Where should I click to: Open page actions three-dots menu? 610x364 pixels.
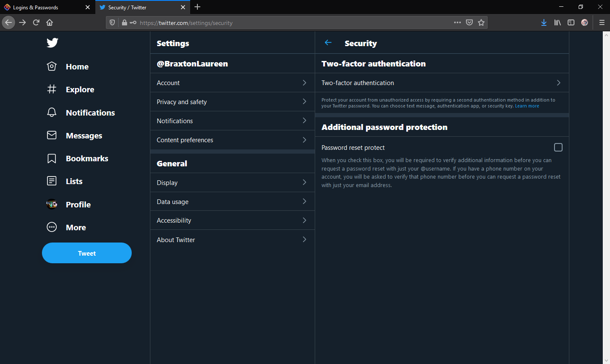pos(457,22)
